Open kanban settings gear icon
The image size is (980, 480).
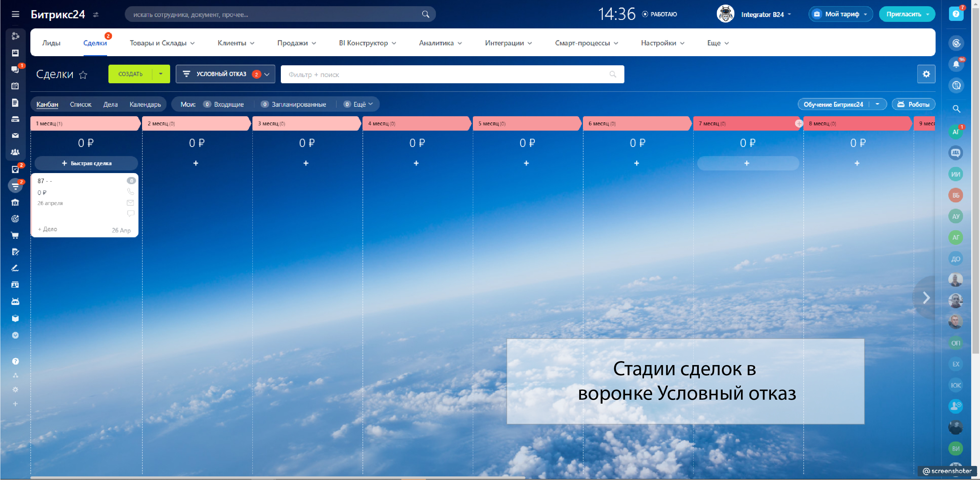pyautogui.click(x=926, y=74)
